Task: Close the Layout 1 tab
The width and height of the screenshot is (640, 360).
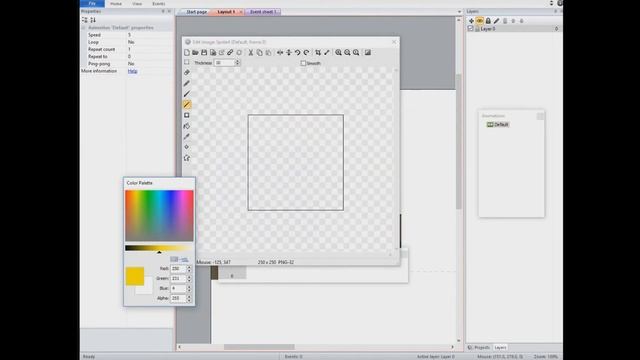Action: pos(241,12)
